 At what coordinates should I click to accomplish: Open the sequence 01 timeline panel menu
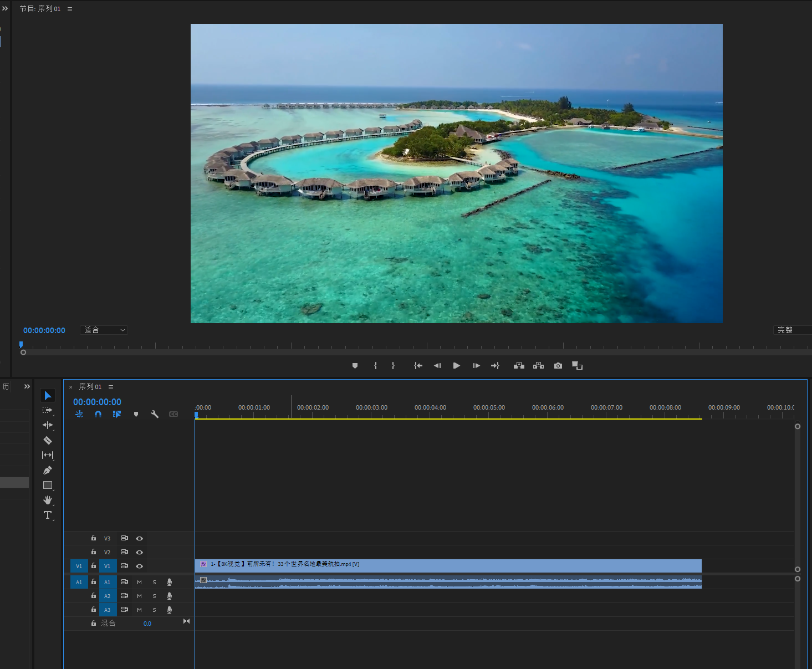point(111,387)
